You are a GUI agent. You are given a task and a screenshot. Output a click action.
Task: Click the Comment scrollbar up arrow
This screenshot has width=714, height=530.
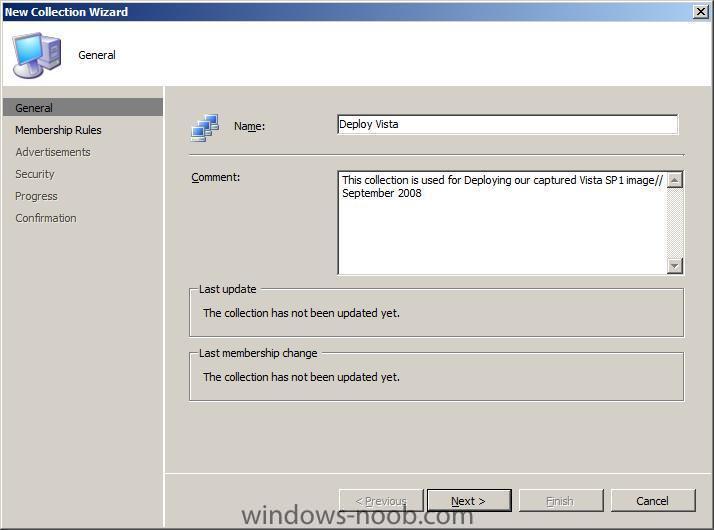(674, 180)
